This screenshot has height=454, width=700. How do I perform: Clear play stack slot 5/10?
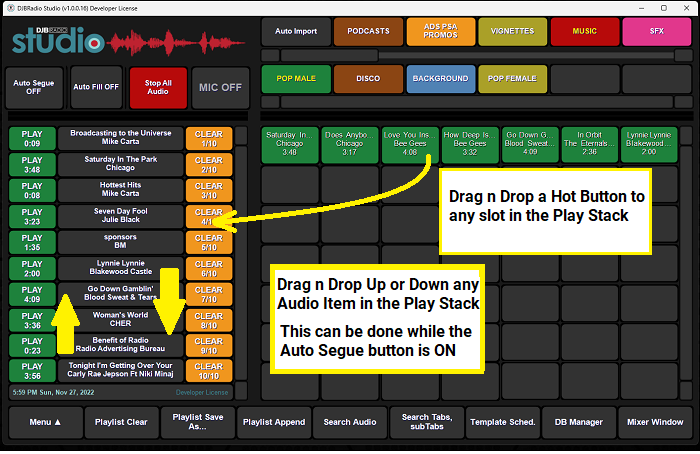(209, 243)
